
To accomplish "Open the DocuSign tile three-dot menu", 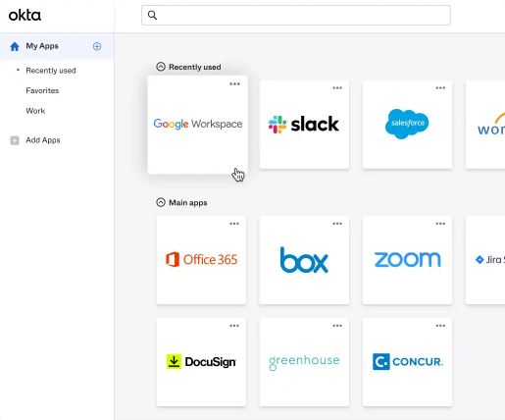I will tap(234, 326).
